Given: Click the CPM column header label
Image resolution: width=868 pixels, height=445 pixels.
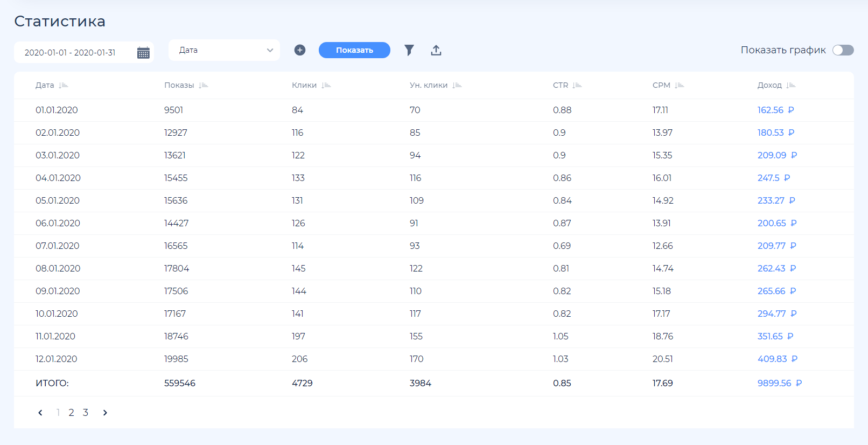Looking at the screenshot, I should coord(661,85).
